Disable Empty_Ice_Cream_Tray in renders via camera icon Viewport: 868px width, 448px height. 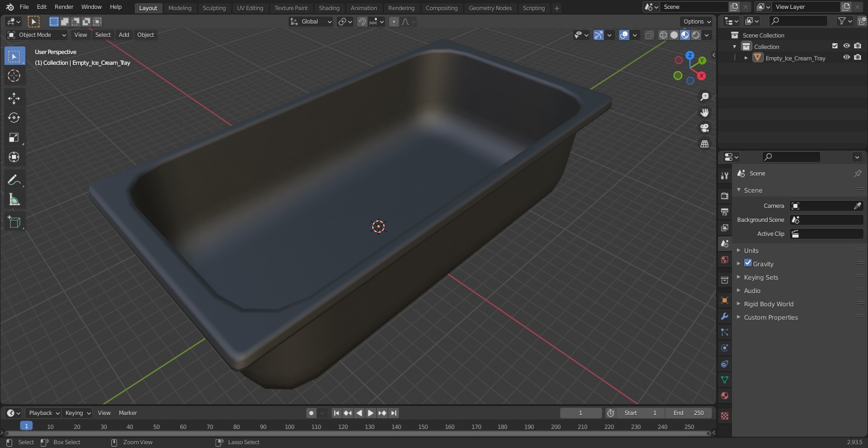[858, 58]
